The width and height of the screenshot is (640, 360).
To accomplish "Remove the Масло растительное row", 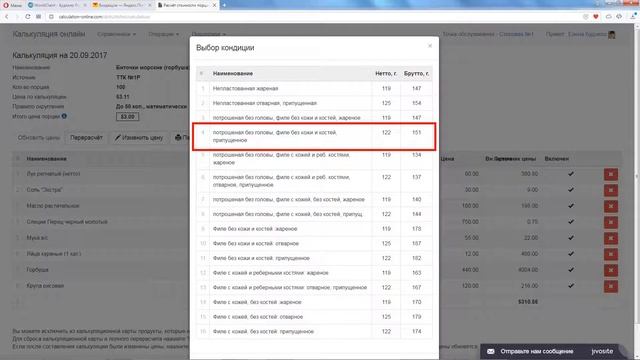I will pyautogui.click(x=611, y=206).
